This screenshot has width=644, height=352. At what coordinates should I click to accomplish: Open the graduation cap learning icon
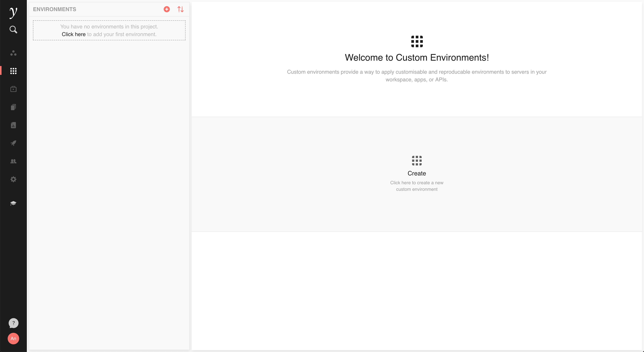(13, 203)
